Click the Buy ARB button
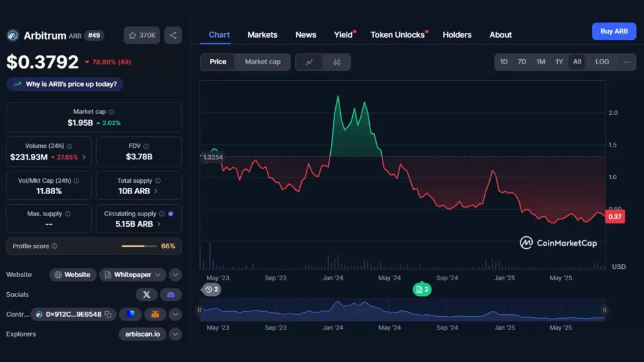Viewport: 644px width, 362px height. click(x=614, y=31)
